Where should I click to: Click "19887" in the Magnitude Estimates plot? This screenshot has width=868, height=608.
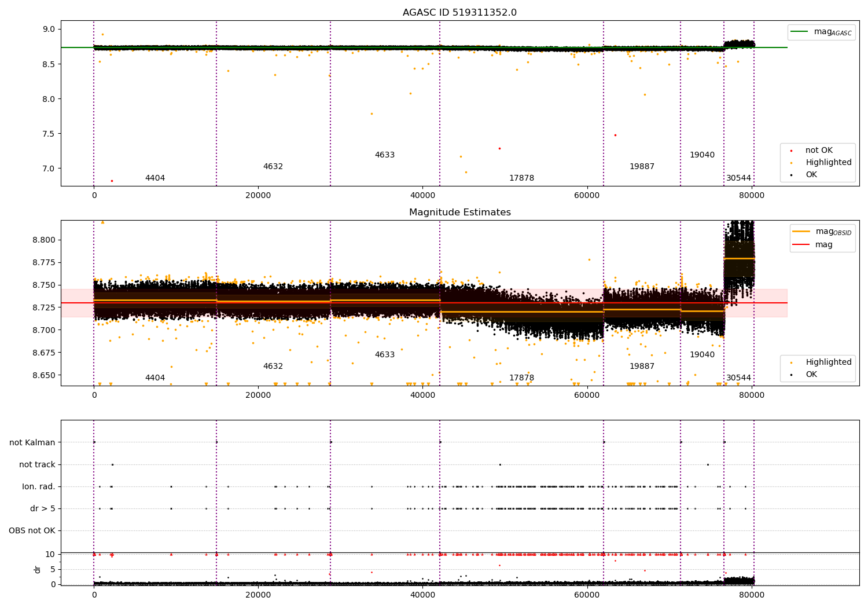642,367
